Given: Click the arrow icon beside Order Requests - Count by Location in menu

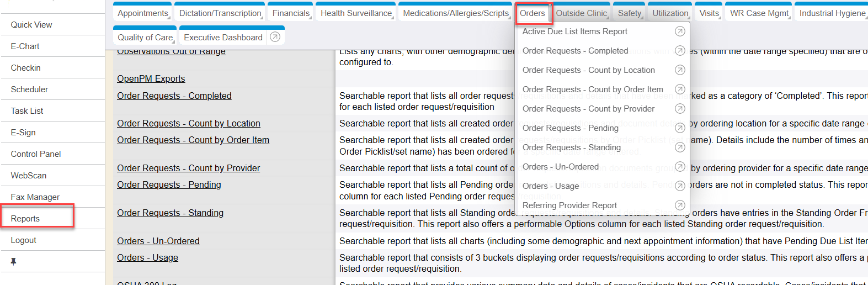Looking at the screenshot, I should click(x=680, y=70).
